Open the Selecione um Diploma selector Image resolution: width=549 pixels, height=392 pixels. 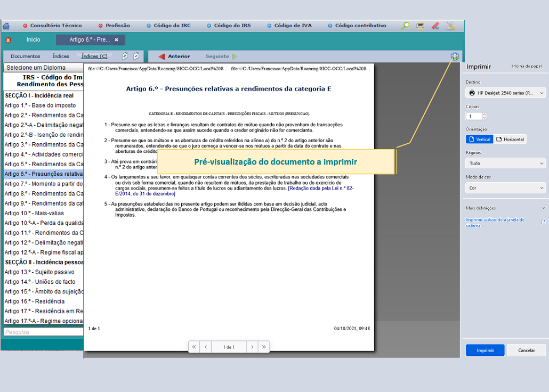click(43, 68)
